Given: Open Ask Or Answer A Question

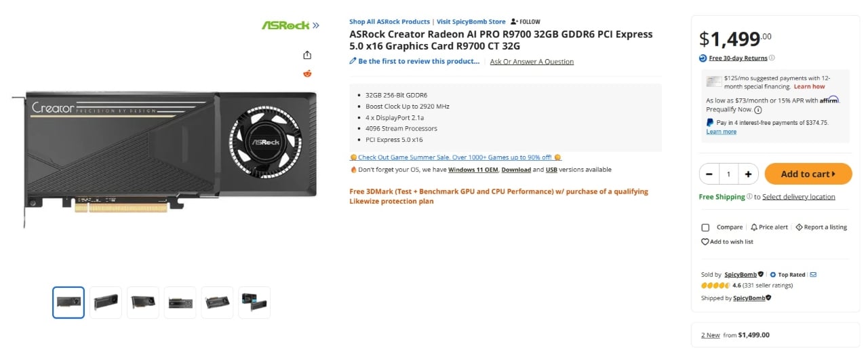Looking at the screenshot, I should 532,62.
